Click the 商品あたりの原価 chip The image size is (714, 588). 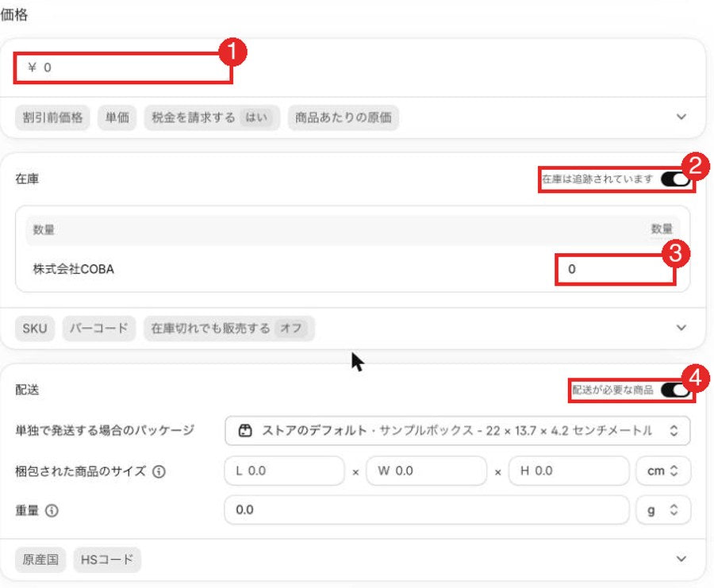(x=344, y=117)
